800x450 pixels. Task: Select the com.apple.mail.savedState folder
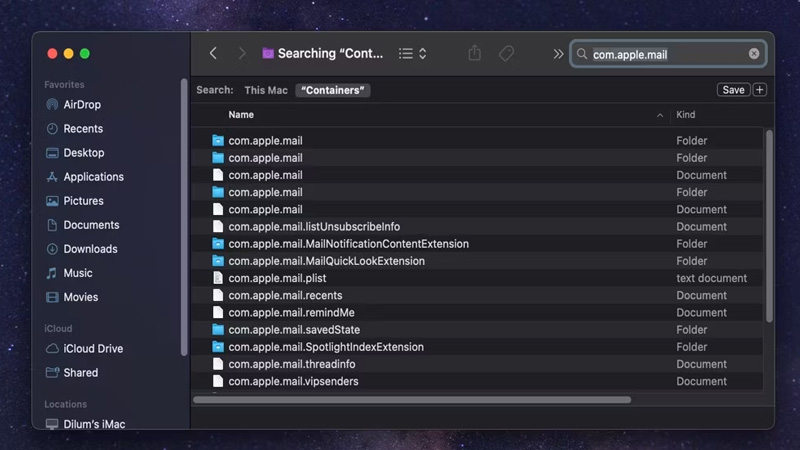tap(293, 330)
